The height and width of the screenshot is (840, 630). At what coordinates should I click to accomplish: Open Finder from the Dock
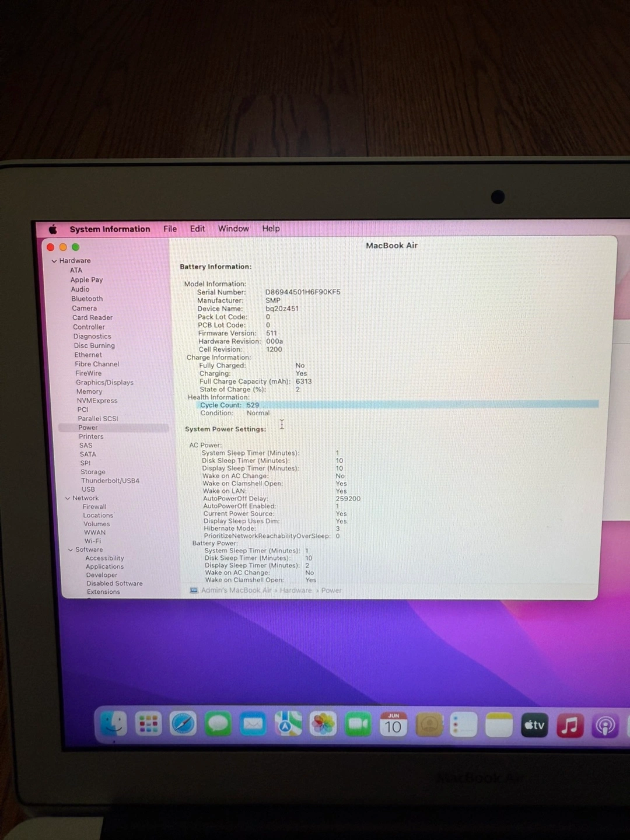(113, 724)
